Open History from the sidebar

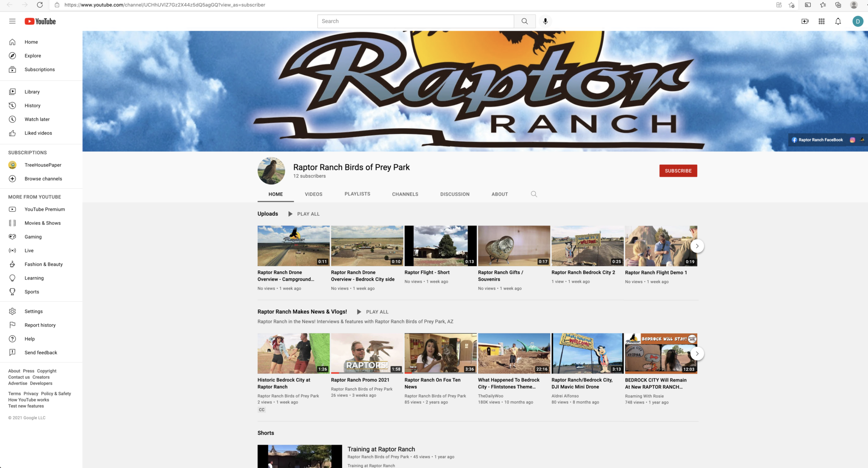click(x=32, y=105)
